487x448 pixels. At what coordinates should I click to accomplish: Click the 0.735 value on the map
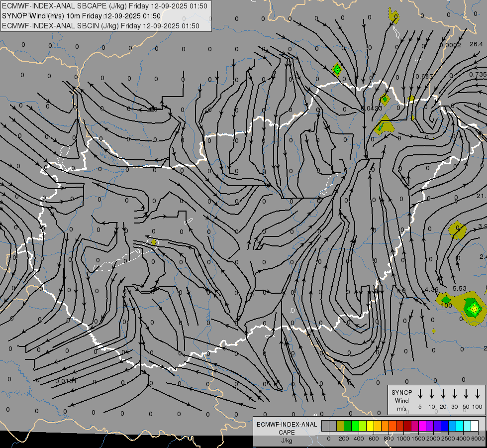tap(478, 74)
